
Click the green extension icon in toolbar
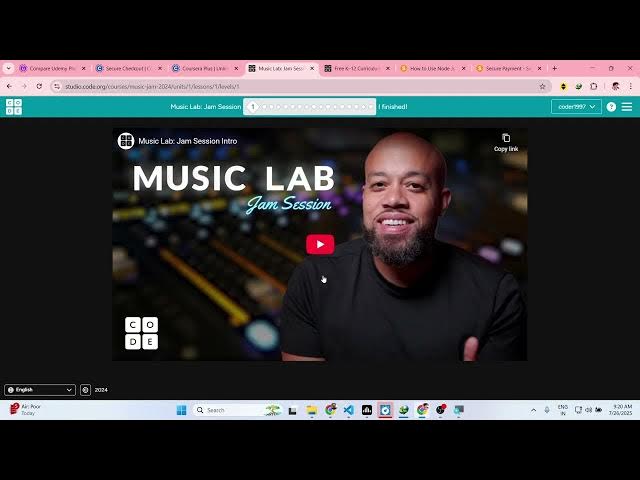(578, 87)
